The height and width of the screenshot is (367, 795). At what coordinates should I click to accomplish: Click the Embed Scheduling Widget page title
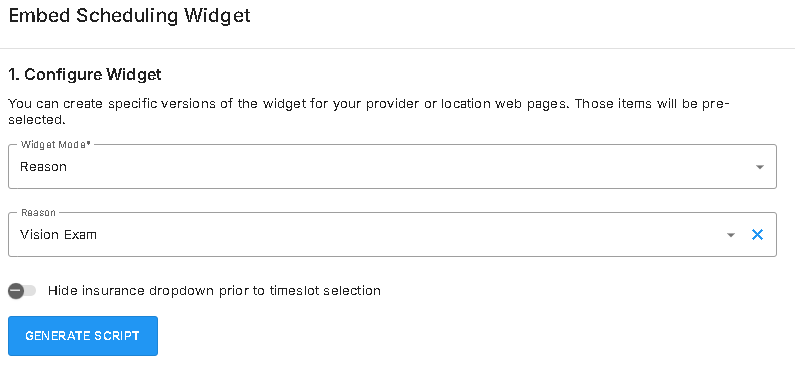pos(130,15)
